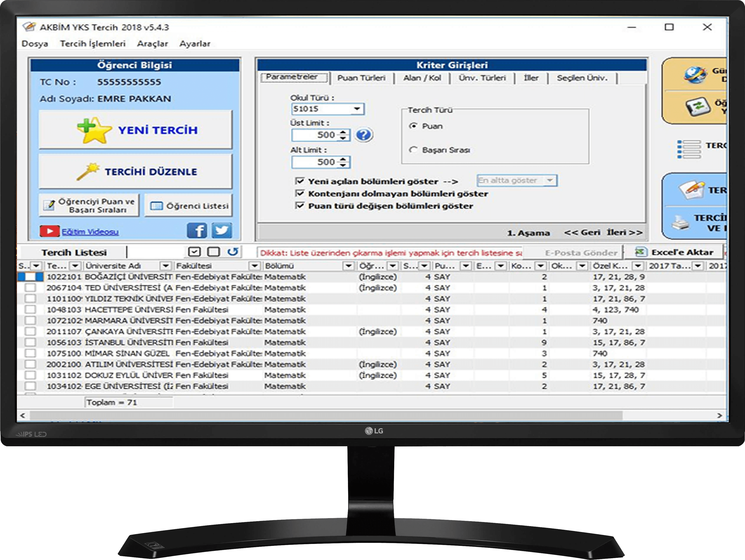Image resolution: width=745 pixels, height=560 pixels.
Task: Open the Öğr... column filter dropdown
Action: 392,266
